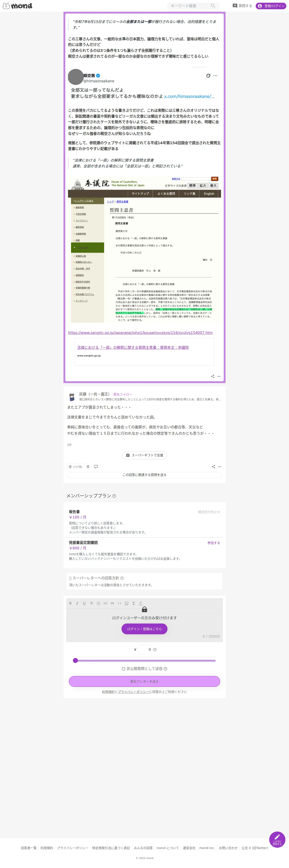Screen dimensions: 289x868
Task: Click the bulleted list icon
Action: click(x=98, y=603)
